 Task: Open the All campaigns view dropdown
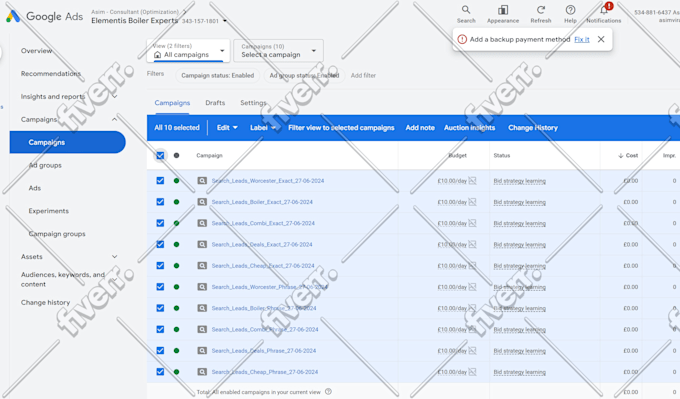188,51
